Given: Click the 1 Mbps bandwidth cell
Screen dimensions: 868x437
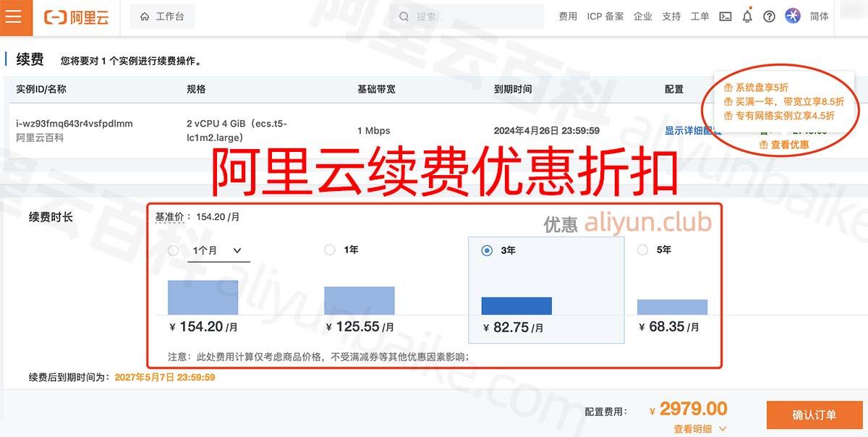Looking at the screenshot, I should coord(374,131).
